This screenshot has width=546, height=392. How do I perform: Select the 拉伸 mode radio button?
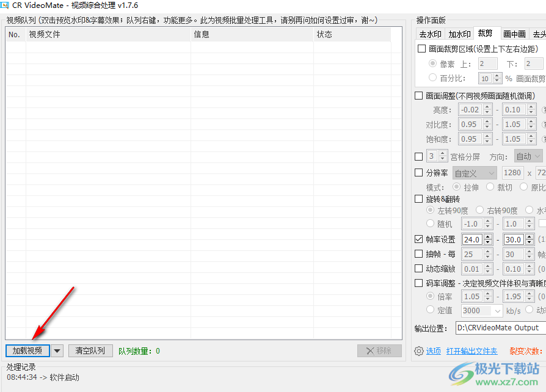[456, 187]
